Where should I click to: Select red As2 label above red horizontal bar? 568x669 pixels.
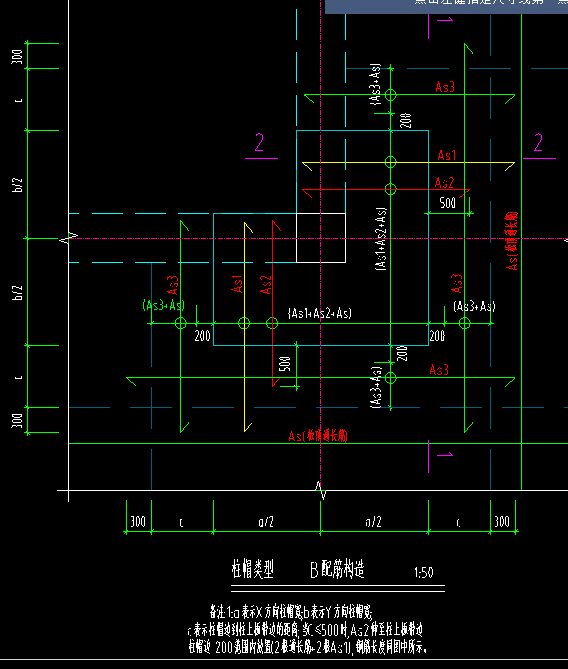click(444, 183)
